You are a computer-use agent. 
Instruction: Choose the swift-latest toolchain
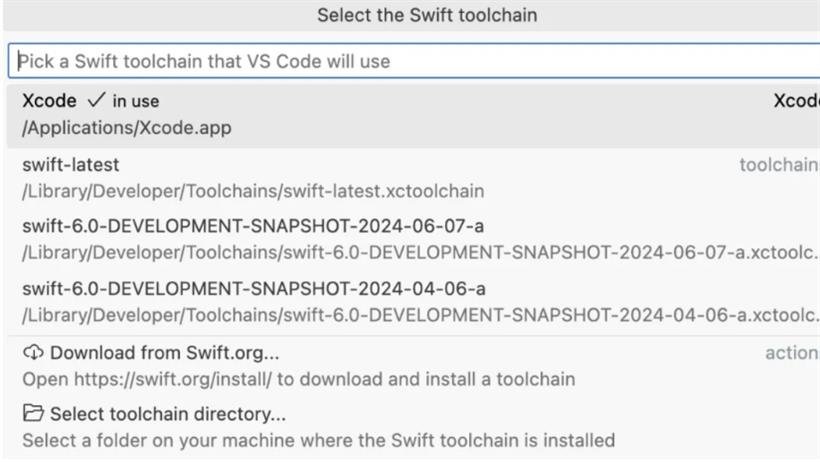pos(414,178)
